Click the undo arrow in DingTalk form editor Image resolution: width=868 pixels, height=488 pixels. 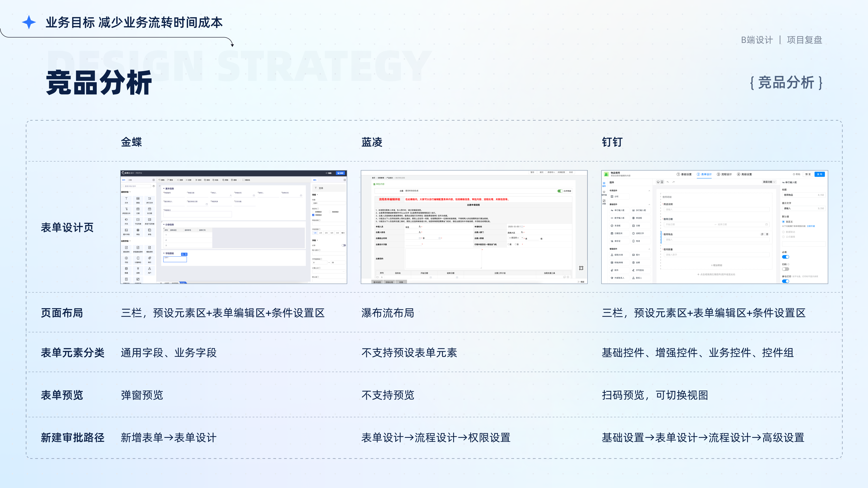[x=668, y=182]
